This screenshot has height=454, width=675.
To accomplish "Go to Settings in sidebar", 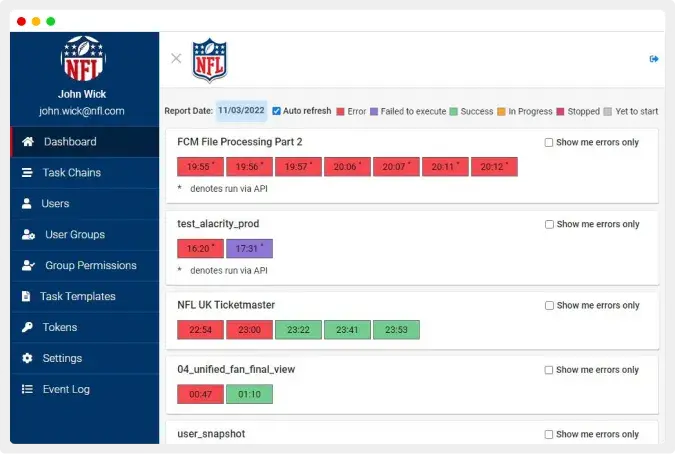I will (84, 358).
